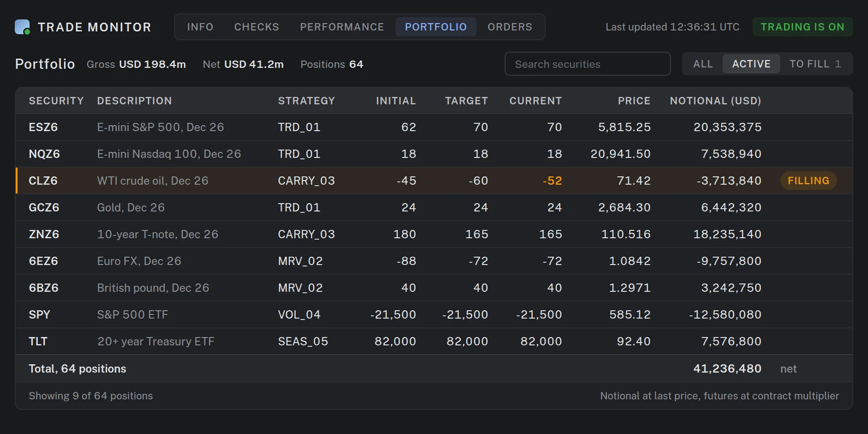Click the FILLING status badge on CLZ6
The image size is (868, 434).
tap(808, 181)
